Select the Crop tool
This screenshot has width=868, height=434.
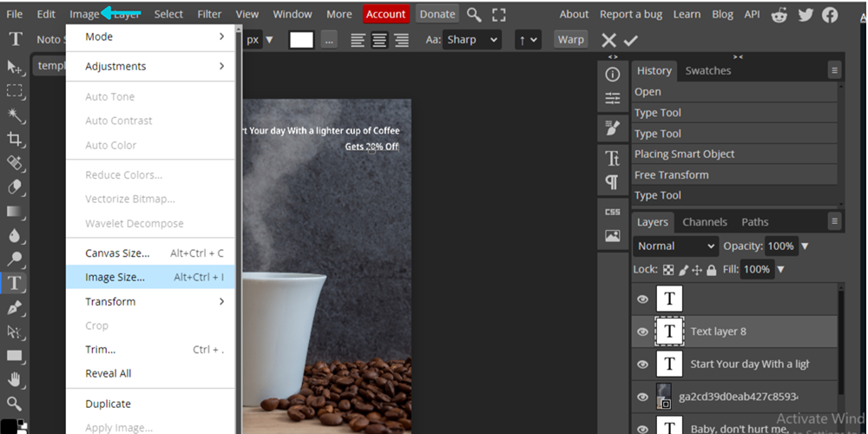pos(14,139)
